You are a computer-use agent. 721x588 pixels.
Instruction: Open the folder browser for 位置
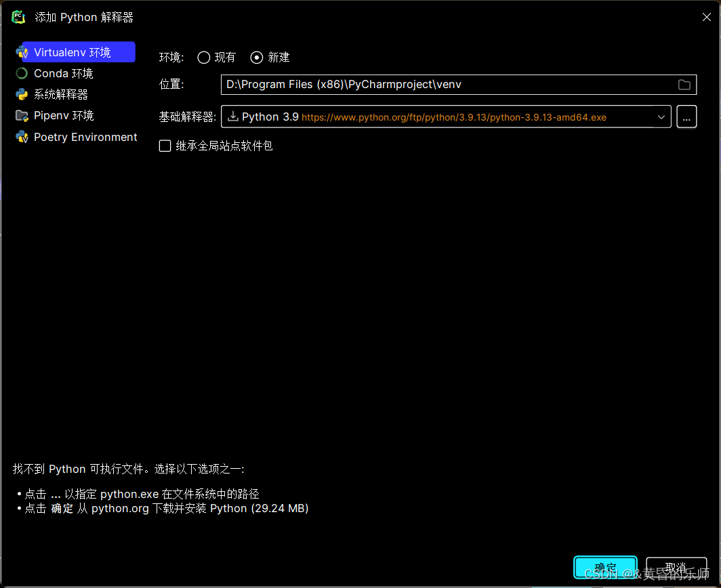pyautogui.click(x=684, y=84)
